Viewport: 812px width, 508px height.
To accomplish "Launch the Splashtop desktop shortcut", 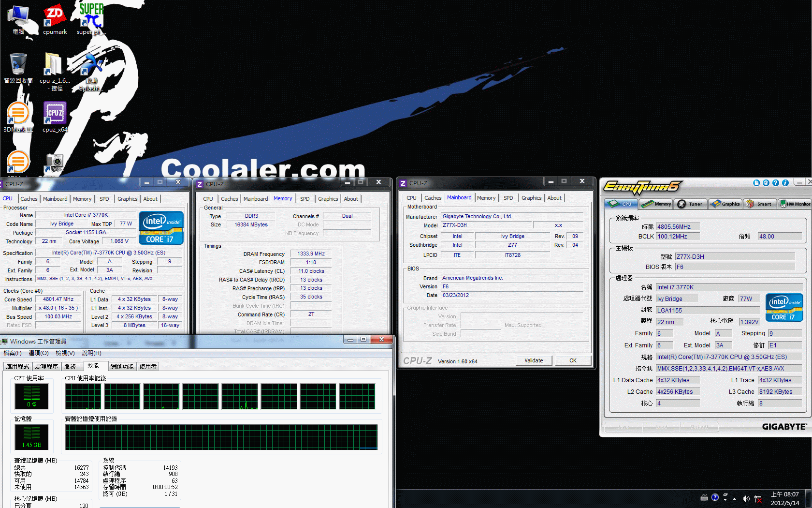I will tap(90, 72).
